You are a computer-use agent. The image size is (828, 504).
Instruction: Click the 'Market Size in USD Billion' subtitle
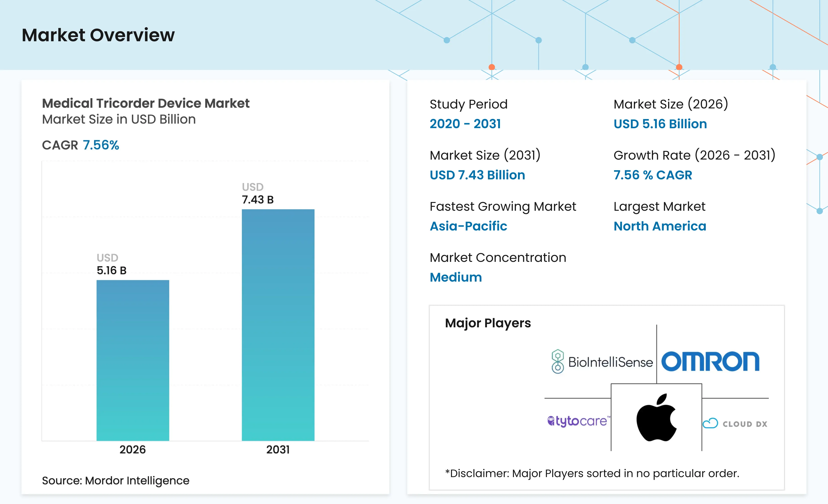(119, 119)
